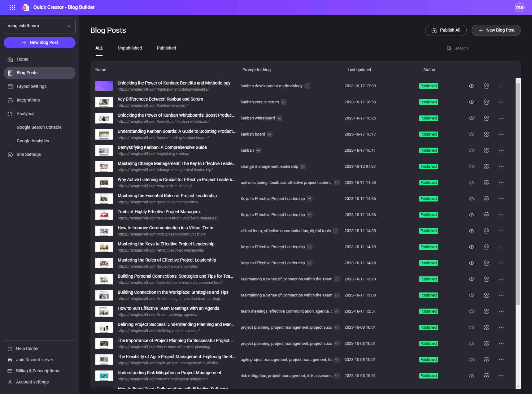The image size is (532, 394).
Task: Show preview of Traits of Highly Effective Project Managers
Action: 472,214
